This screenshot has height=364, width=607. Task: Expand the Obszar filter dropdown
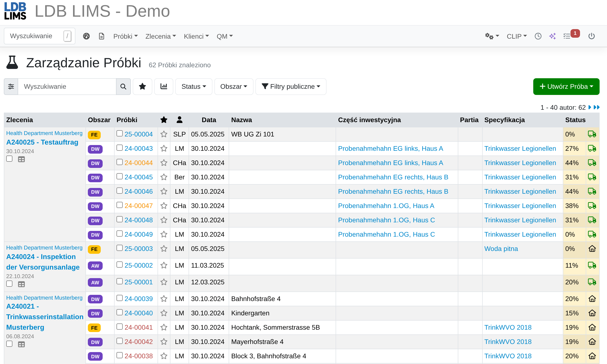point(234,87)
